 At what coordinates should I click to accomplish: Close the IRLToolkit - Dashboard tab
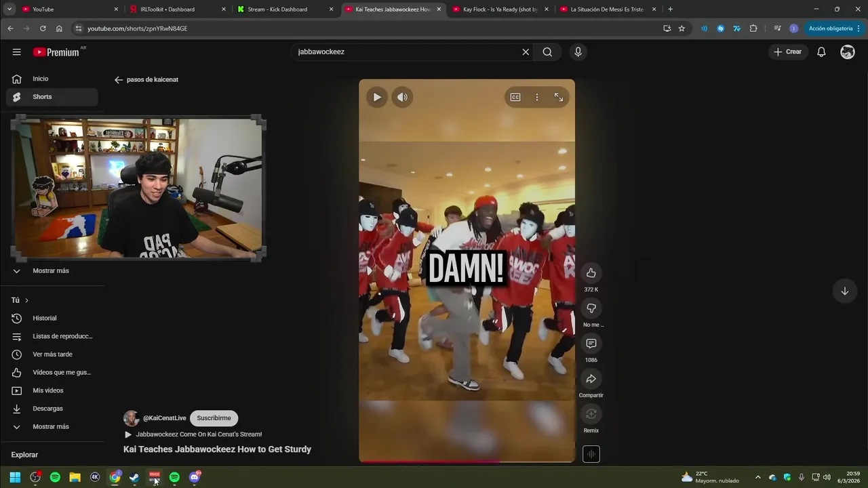tap(223, 9)
